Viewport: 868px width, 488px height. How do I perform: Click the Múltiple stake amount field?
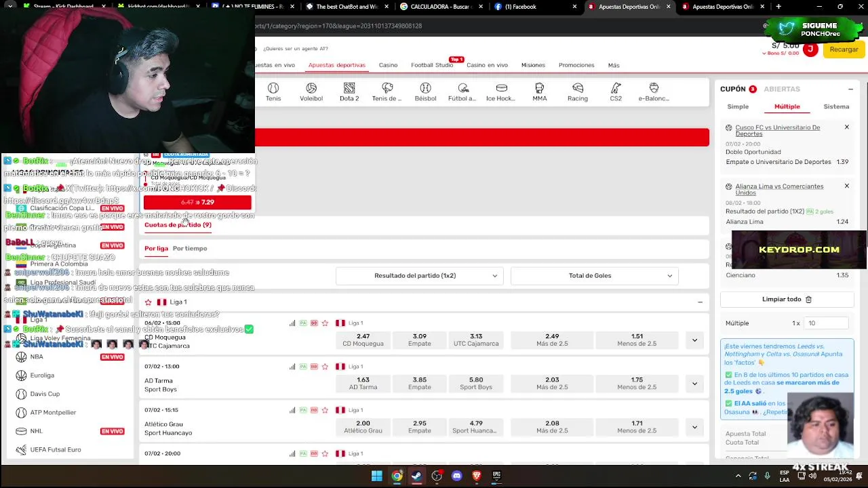(x=826, y=323)
